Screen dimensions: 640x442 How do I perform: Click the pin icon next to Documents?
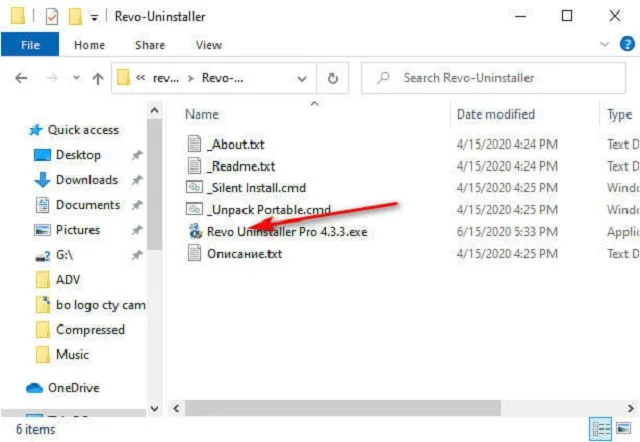click(137, 205)
